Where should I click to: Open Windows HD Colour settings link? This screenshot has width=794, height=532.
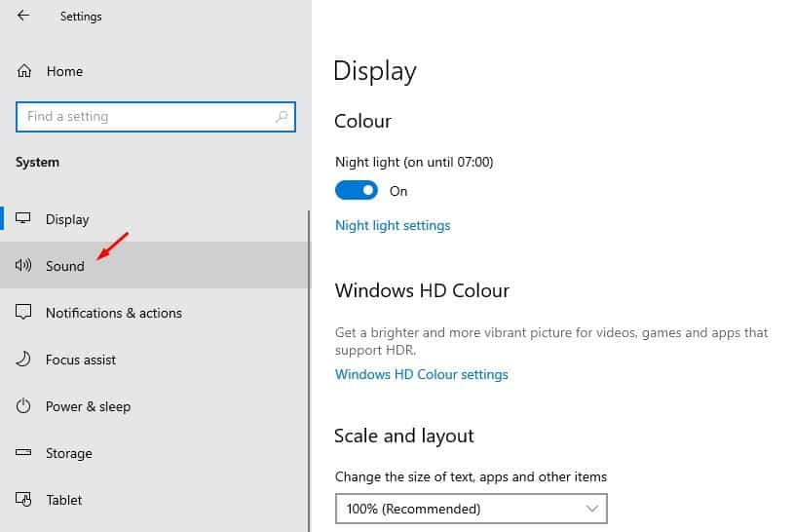point(421,374)
